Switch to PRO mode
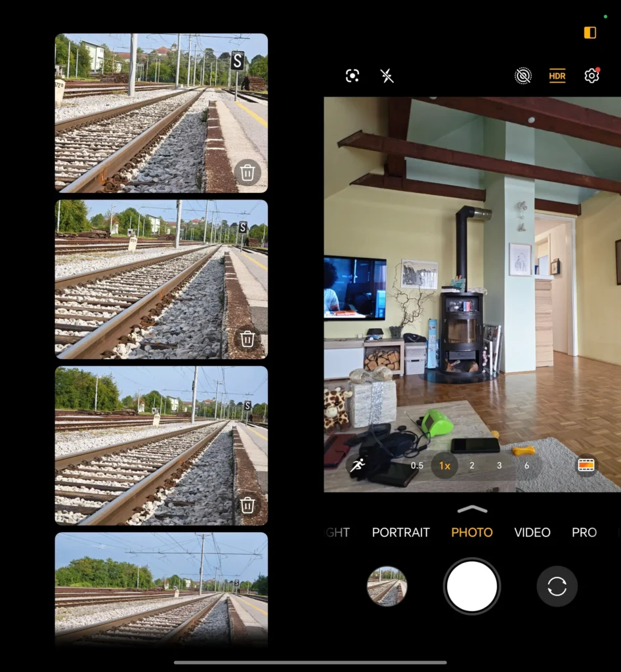Image resolution: width=621 pixels, height=672 pixels. pyautogui.click(x=584, y=532)
